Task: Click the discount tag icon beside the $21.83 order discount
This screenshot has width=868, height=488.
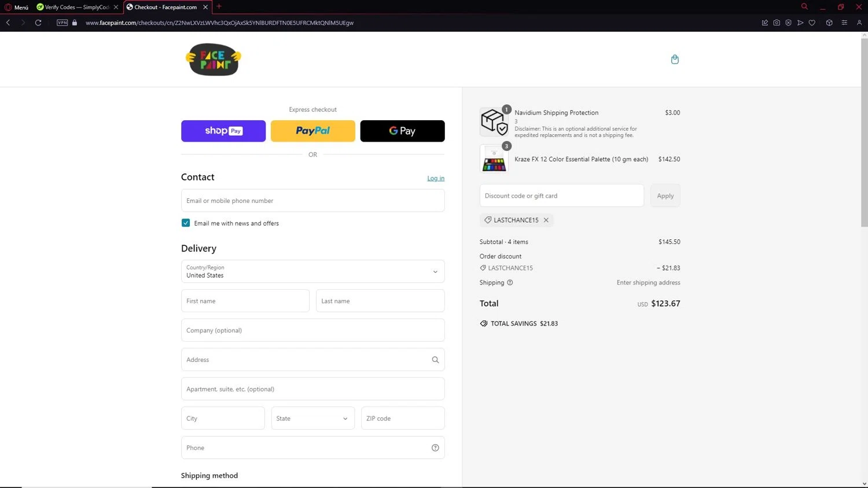Action: click(x=483, y=268)
